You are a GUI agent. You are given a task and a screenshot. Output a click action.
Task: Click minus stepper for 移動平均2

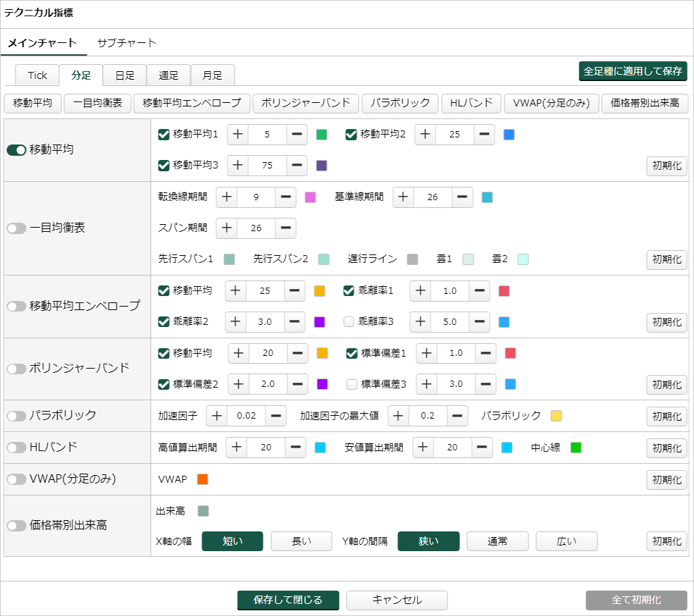(484, 134)
